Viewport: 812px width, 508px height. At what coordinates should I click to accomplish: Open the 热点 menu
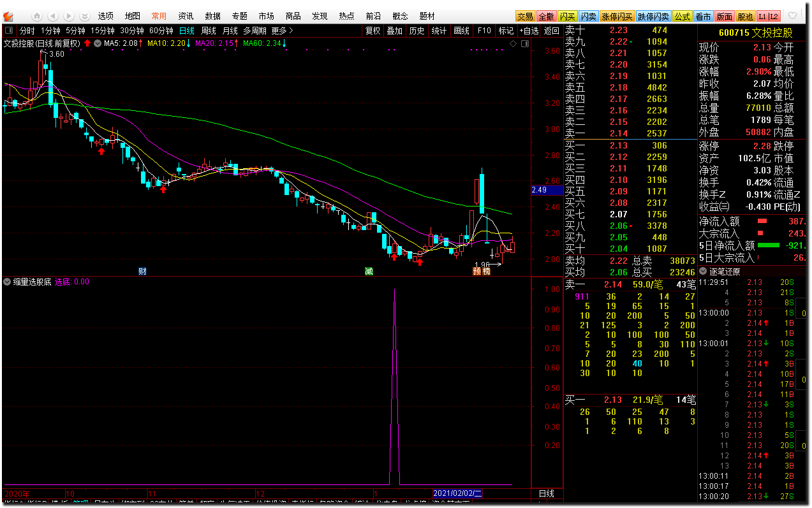(347, 16)
